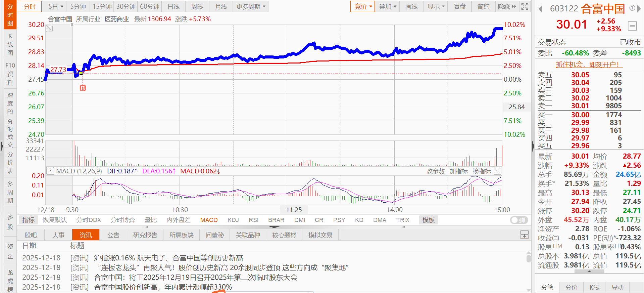This screenshot has height=293, width=644.
Task: Open 分时图 in left sidebar
Action: [x=10, y=15]
